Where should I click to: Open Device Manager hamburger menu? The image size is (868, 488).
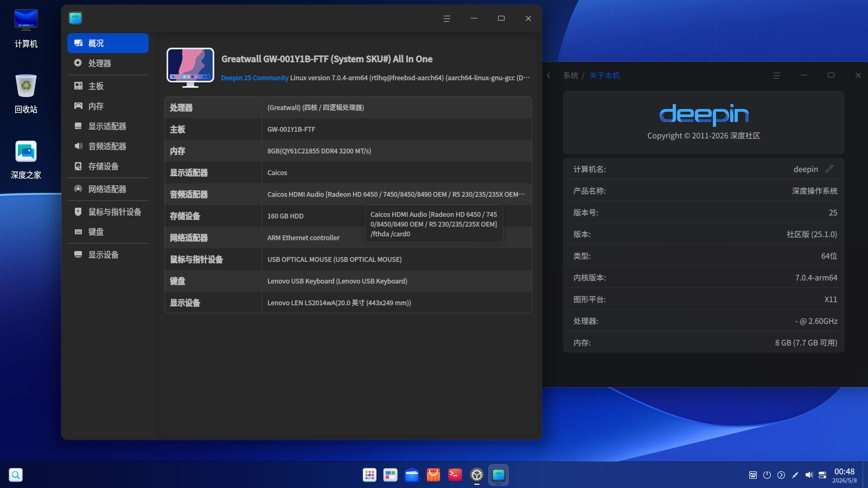click(447, 18)
